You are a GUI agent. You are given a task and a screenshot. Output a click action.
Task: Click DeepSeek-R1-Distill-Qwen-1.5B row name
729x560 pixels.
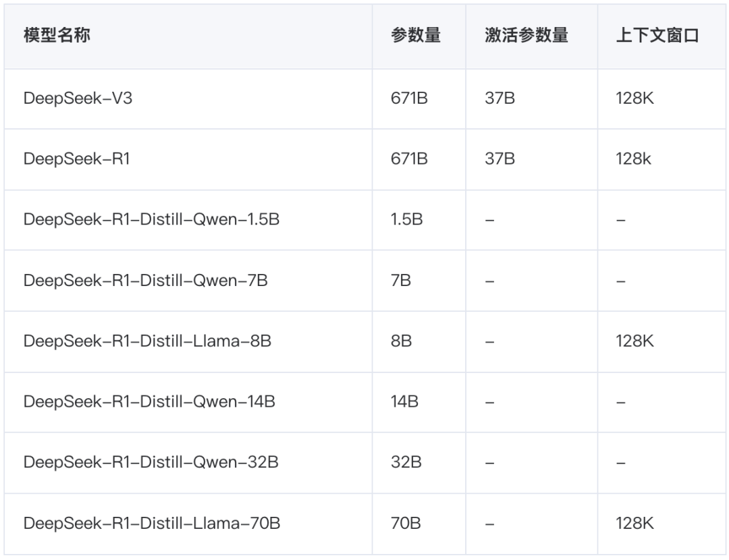pos(151,220)
